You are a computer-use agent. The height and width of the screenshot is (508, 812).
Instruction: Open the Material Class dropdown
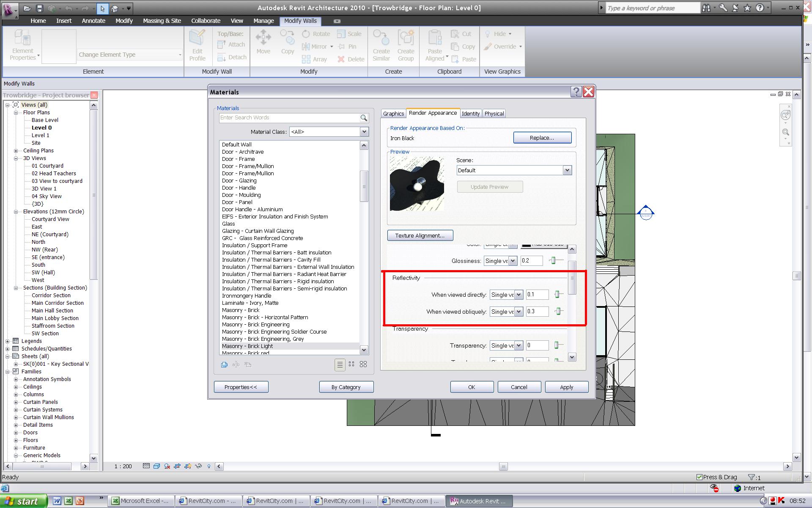pos(364,132)
